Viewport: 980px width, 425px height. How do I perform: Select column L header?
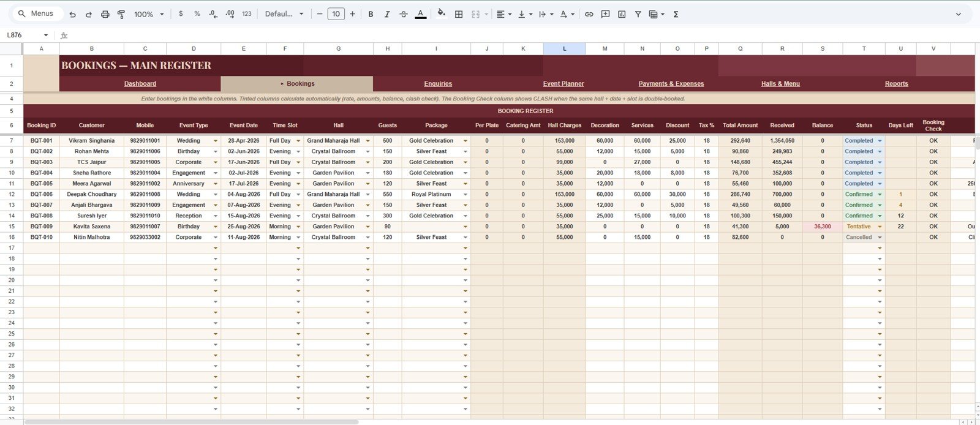click(564, 48)
